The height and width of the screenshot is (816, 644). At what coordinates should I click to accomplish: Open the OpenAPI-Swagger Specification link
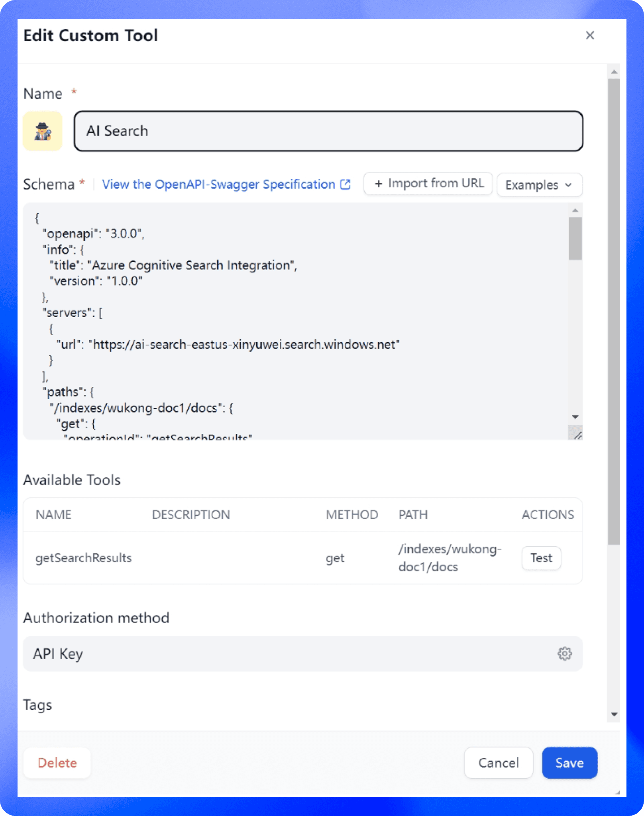(x=218, y=184)
